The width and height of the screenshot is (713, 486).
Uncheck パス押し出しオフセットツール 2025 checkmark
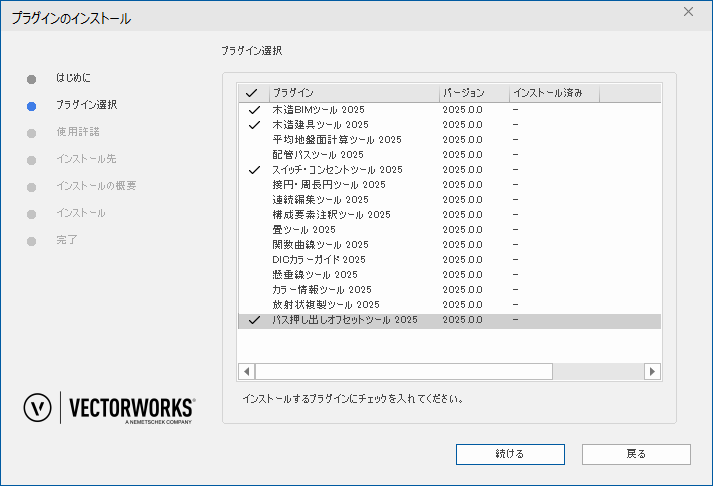(254, 320)
